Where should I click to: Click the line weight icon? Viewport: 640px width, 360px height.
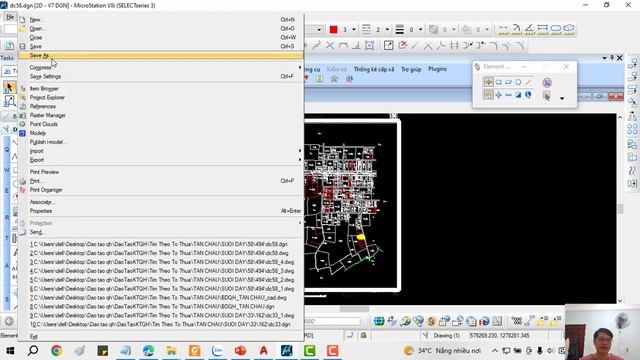coord(400,29)
